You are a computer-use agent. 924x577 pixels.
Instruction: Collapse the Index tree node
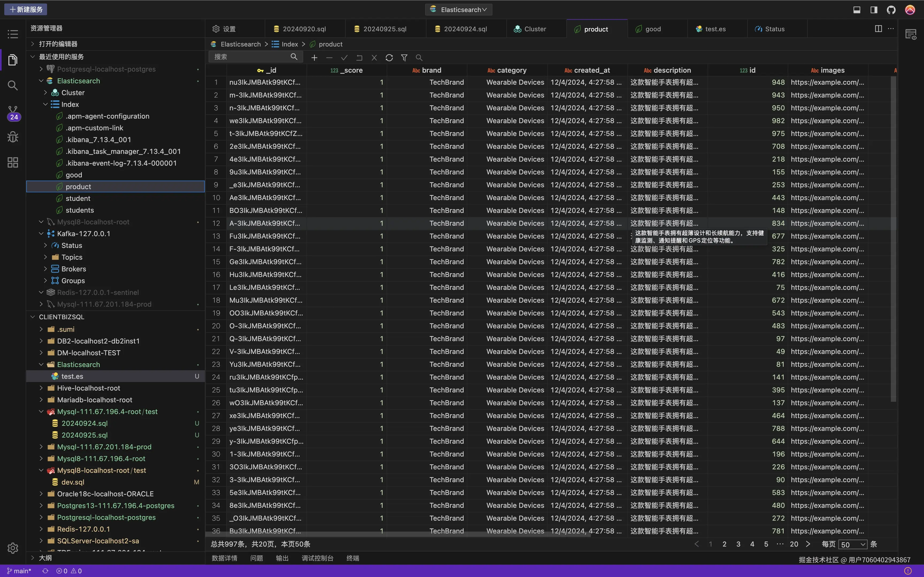45,104
